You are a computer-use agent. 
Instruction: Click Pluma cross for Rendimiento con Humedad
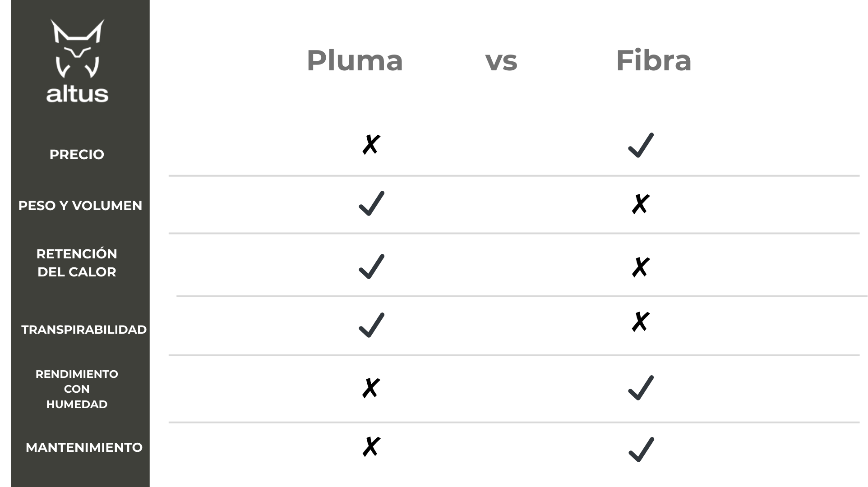coord(371,388)
